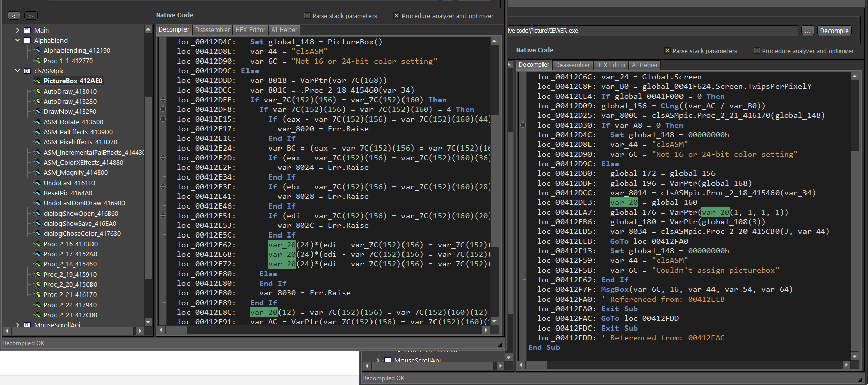Click the clsASMpic class icon

point(27,71)
